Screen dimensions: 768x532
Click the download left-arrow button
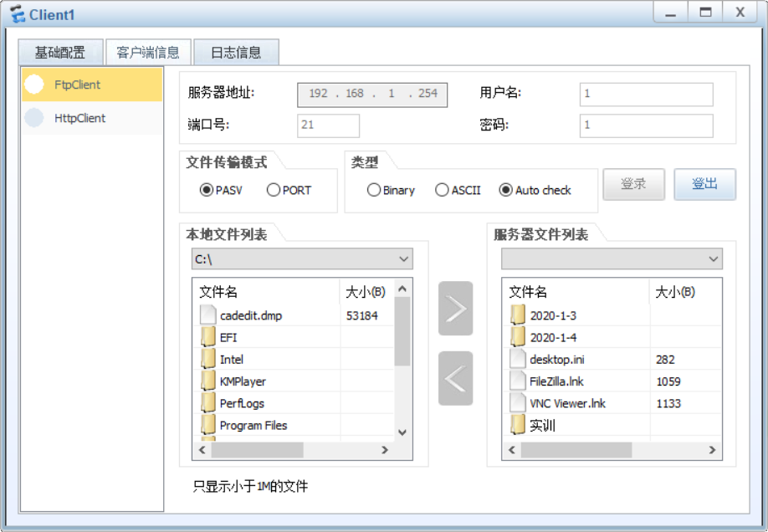455,378
